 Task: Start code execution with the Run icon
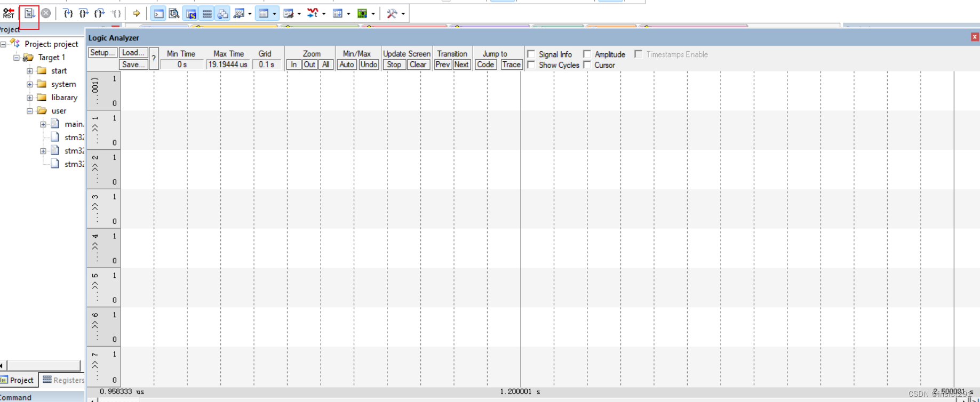point(29,13)
